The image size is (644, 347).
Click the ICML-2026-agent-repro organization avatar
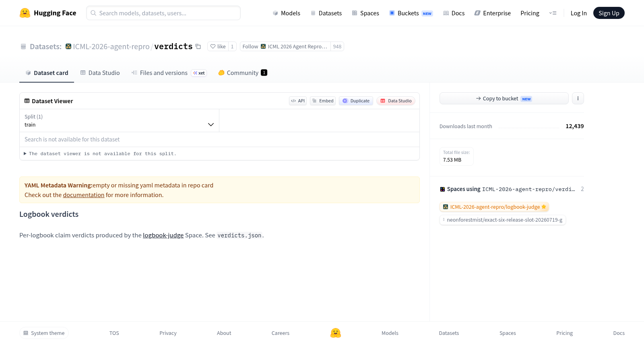pyautogui.click(x=68, y=46)
